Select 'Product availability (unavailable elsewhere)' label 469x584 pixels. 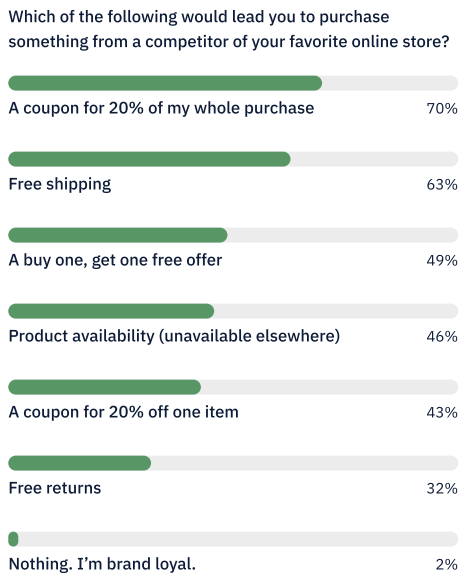point(174,337)
